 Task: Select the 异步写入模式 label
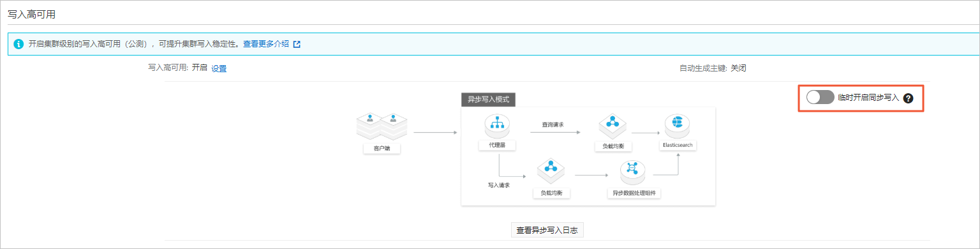click(x=488, y=100)
